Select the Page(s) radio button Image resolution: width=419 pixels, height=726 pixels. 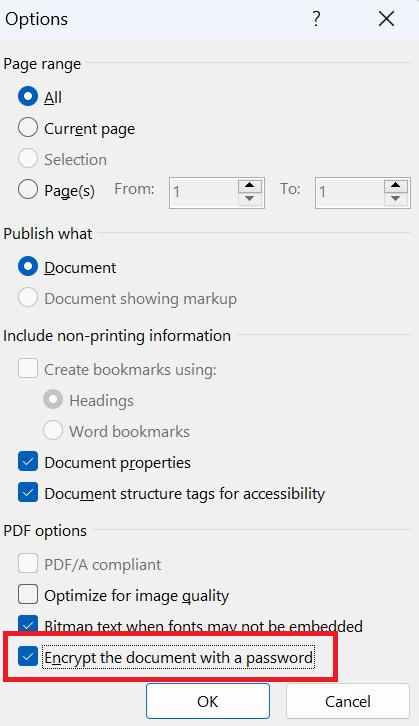(x=28, y=189)
